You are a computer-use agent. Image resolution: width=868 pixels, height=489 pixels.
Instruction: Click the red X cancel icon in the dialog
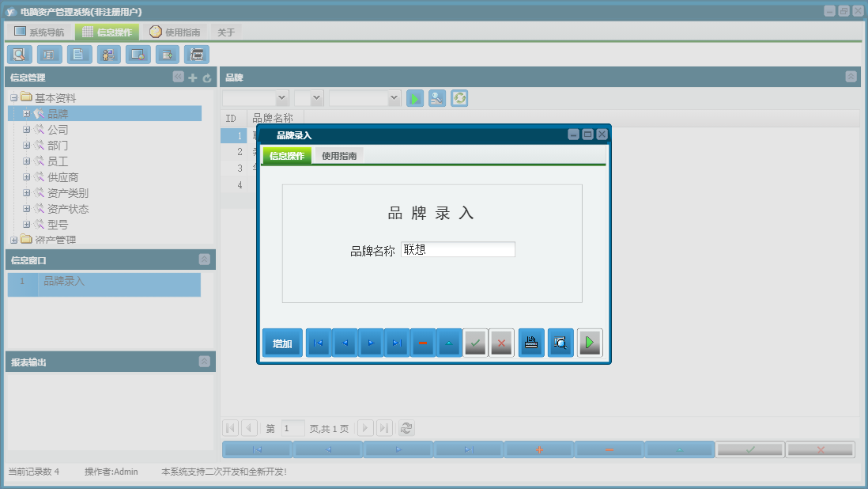point(501,343)
